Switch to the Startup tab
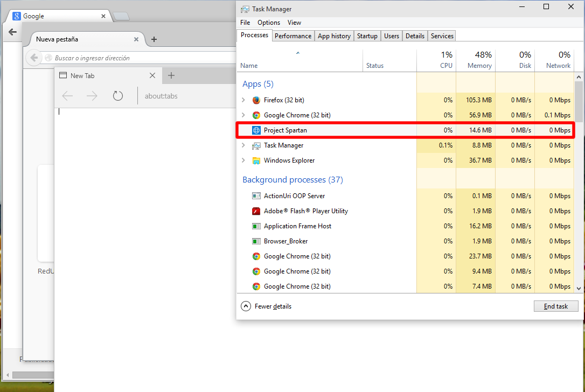Viewport: 585px width, 392px height. coord(367,36)
